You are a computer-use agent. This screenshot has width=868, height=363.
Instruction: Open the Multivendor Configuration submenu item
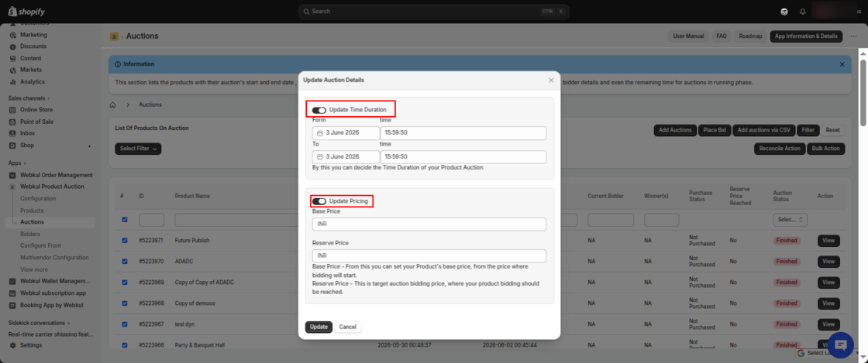tap(54, 258)
